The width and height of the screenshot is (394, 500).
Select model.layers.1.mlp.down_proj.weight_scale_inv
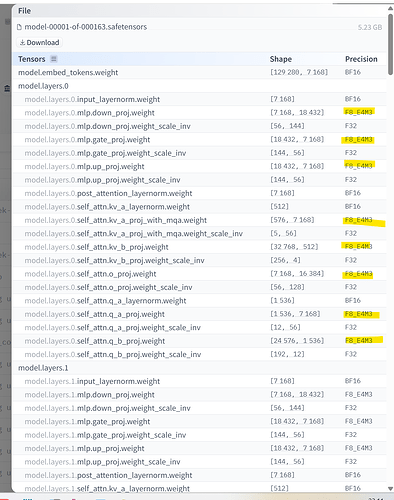click(199, 408)
